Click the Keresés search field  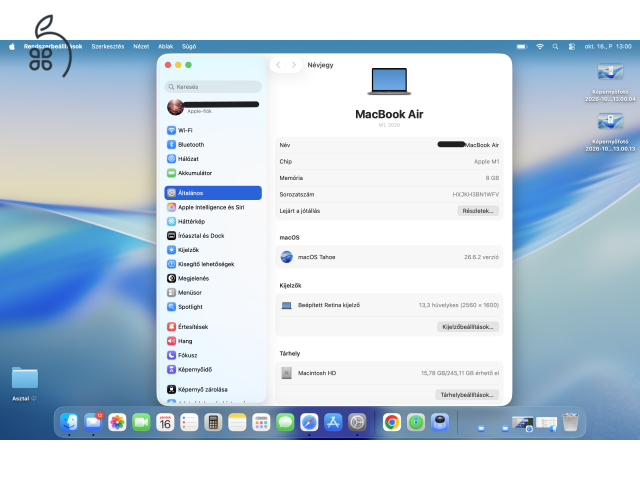point(213,87)
